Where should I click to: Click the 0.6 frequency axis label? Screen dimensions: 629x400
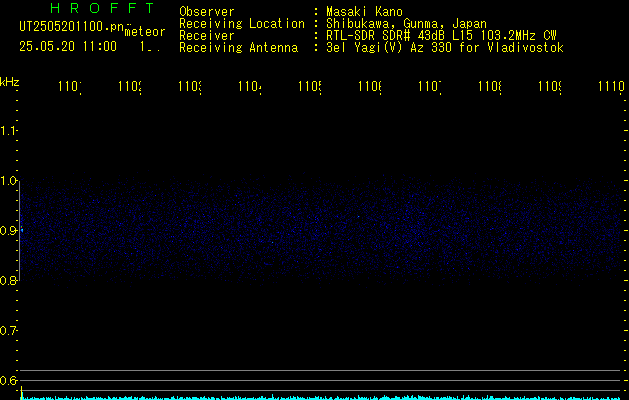[8, 380]
